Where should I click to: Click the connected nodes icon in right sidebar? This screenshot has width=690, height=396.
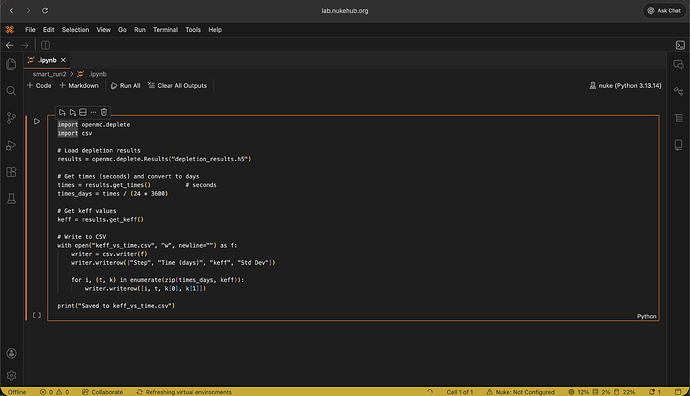click(x=679, y=92)
